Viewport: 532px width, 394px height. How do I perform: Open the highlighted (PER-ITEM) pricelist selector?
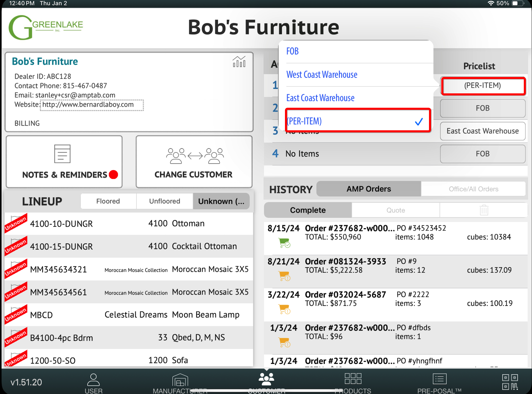point(483,85)
